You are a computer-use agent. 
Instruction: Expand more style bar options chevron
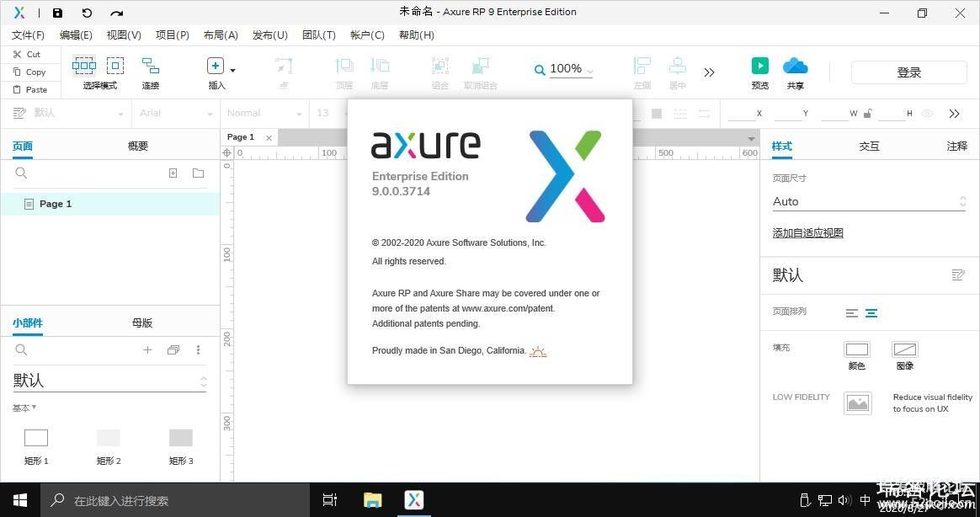point(954,114)
